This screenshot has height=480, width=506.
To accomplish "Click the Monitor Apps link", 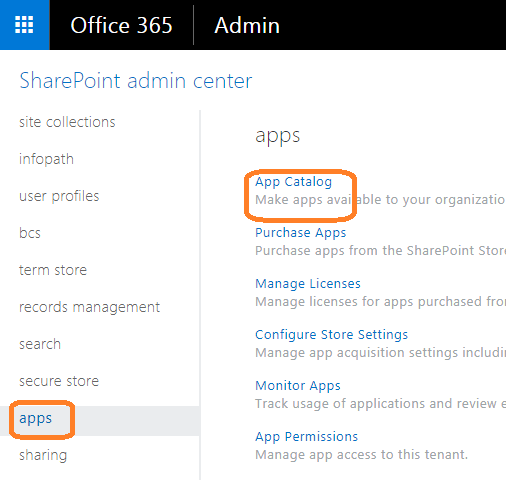I will click(x=298, y=386).
